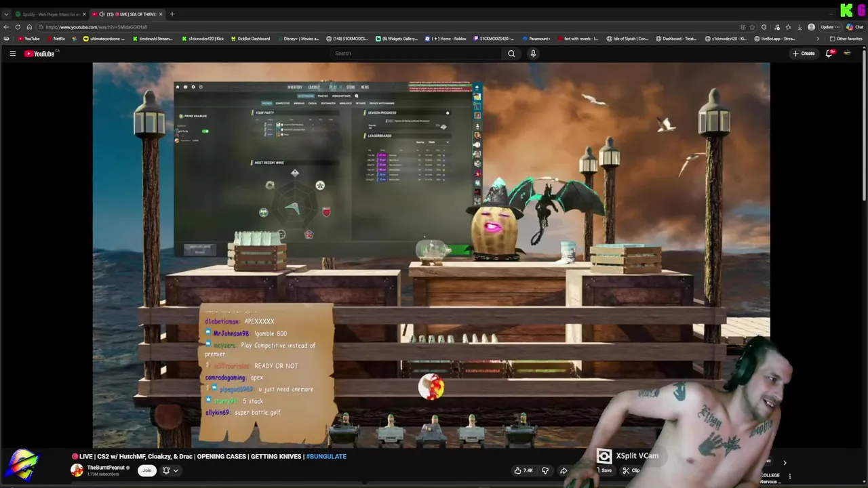Open the fart with reverb bookmark
The height and width of the screenshot is (488, 868).
(x=578, y=39)
